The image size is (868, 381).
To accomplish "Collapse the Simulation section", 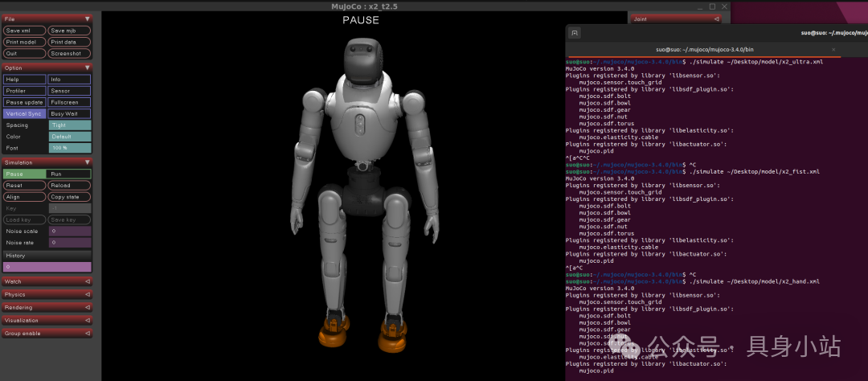I will 47,162.
